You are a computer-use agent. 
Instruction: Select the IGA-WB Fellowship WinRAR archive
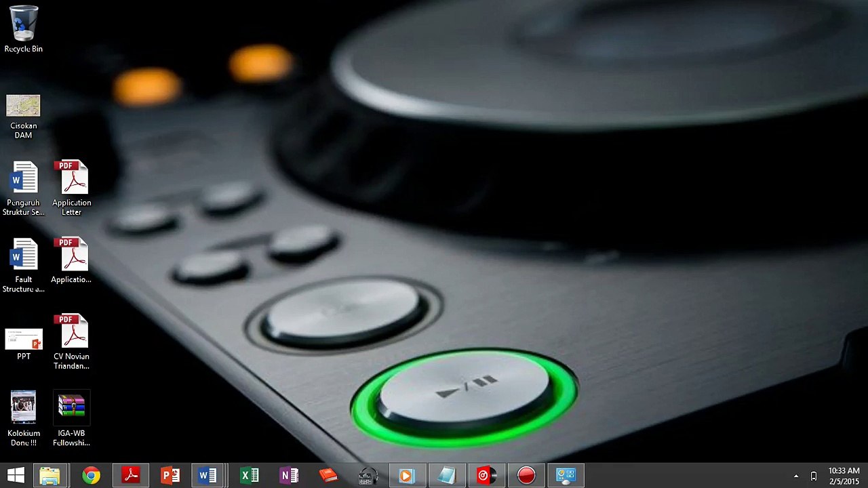71,419
